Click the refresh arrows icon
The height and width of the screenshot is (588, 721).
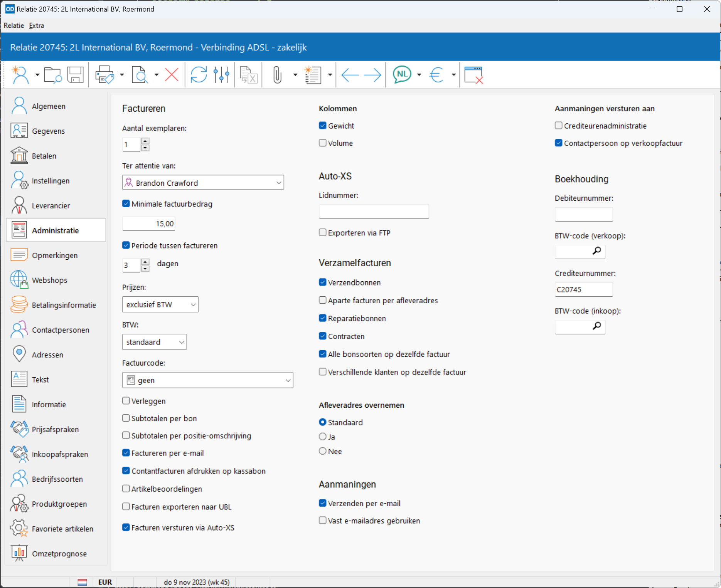[x=199, y=75]
